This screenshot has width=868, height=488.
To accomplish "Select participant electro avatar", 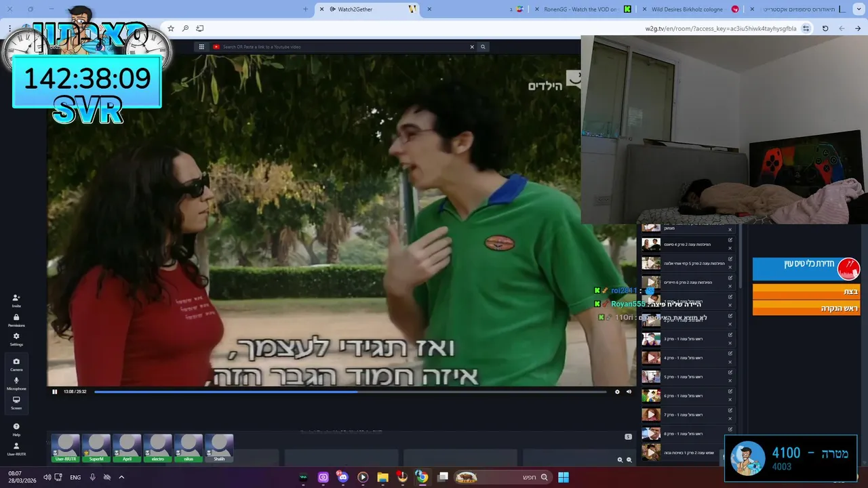I will click(x=158, y=448).
